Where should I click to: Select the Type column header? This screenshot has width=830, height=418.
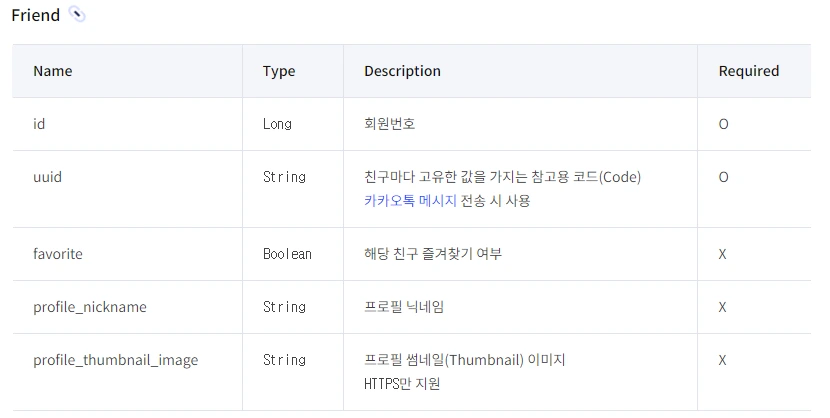(x=279, y=71)
